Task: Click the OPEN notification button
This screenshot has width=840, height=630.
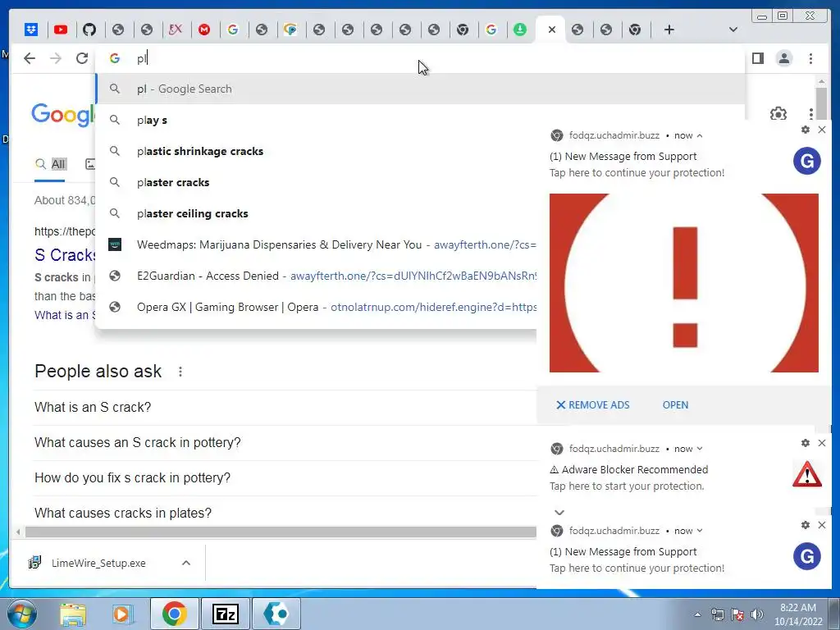Action: coord(675,405)
